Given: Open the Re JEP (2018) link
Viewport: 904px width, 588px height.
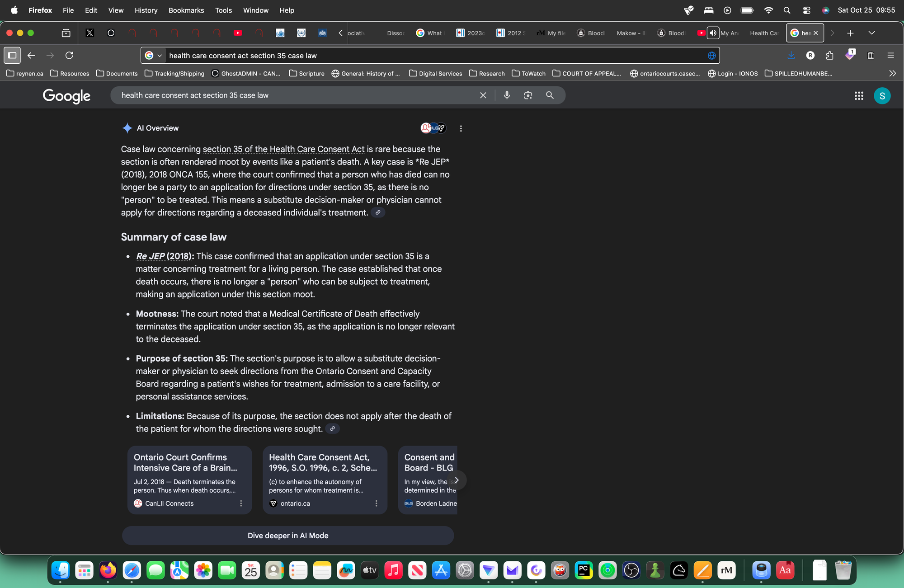Looking at the screenshot, I should pyautogui.click(x=163, y=256).
